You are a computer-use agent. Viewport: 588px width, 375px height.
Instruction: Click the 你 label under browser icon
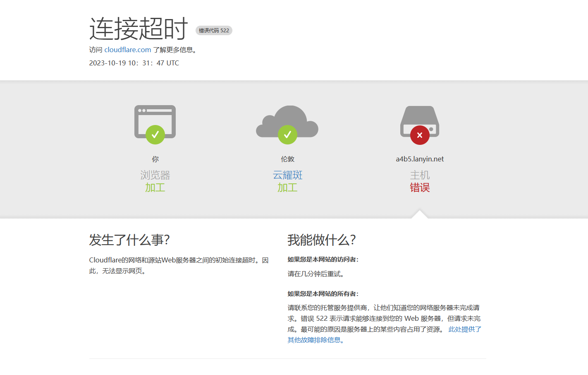point(155,159)
